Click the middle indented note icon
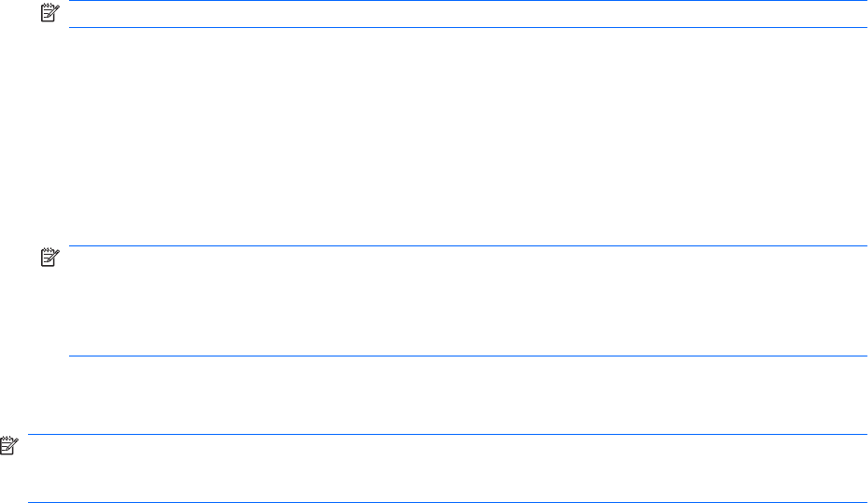Image resolution: width=868 pixels, height=503 pixels. coord(48,258)
